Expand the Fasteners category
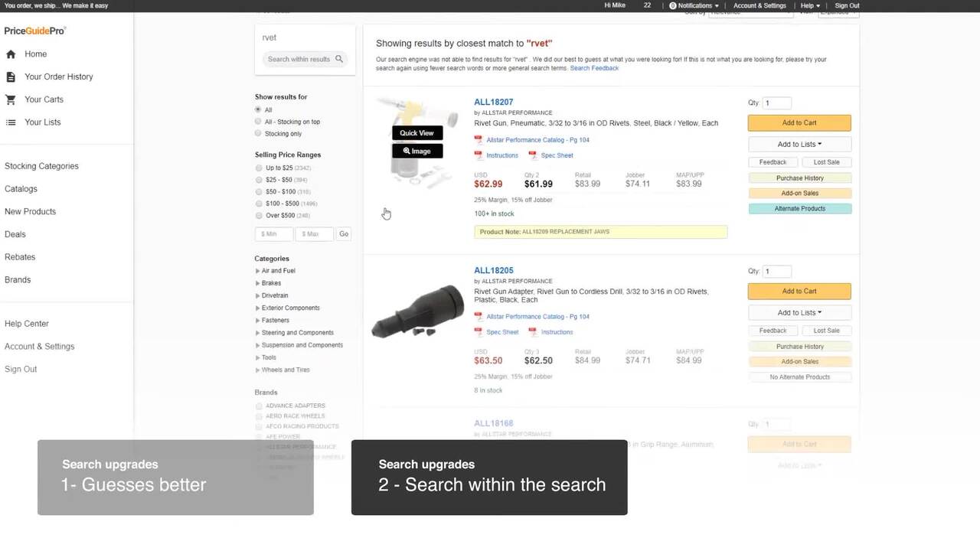Viewport: 980px width, 551px height. click(258, 321)
